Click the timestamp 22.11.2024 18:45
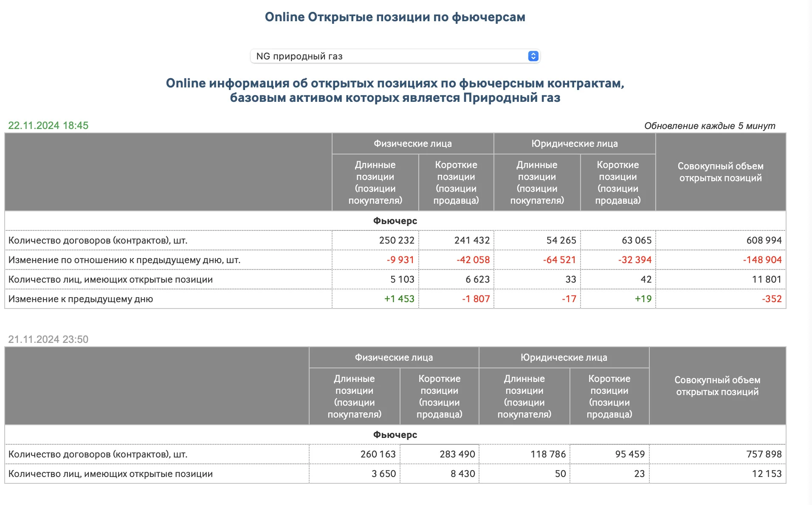 coord(48,126)
